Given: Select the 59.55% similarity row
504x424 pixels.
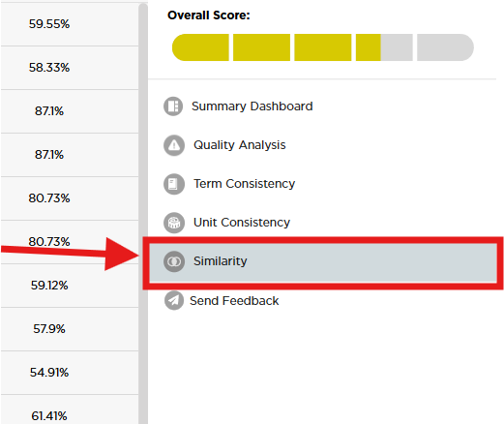Looking at the screenshot, I should (x=70, y=24).
